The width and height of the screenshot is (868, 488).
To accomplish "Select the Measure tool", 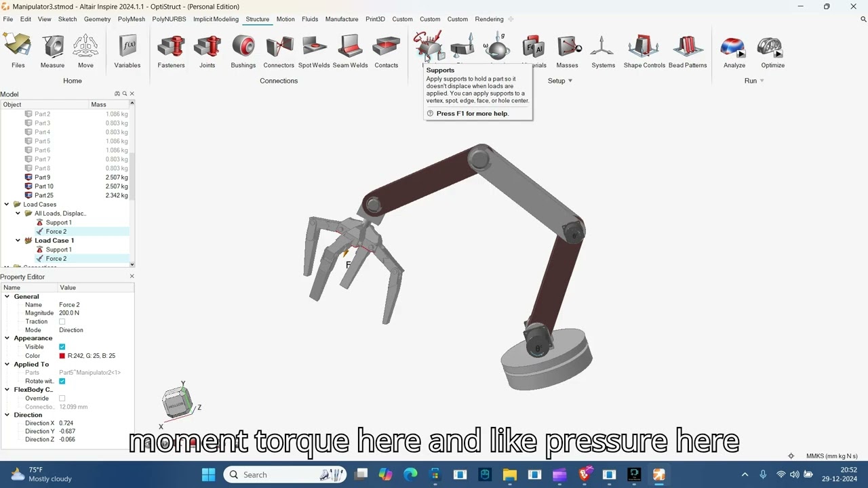I will [x=52, y=51].
